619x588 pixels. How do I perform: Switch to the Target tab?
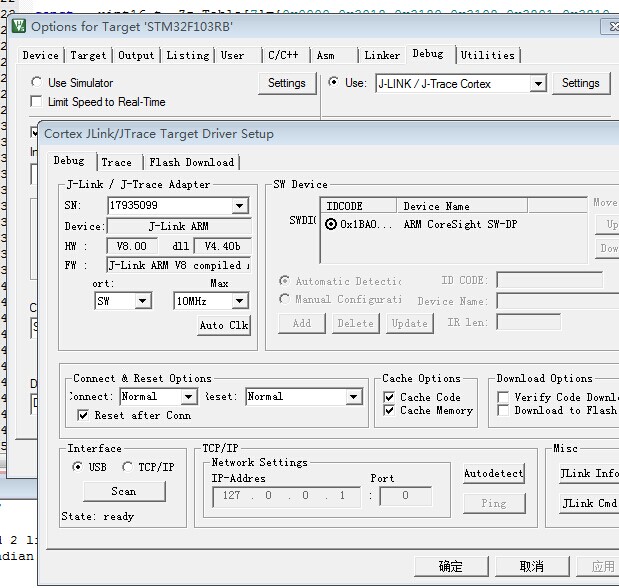(x=88, y=55)
